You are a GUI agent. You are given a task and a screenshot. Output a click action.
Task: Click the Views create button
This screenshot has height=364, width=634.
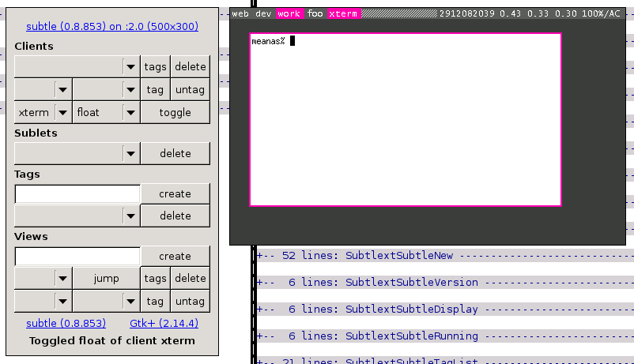coord(175,256)
